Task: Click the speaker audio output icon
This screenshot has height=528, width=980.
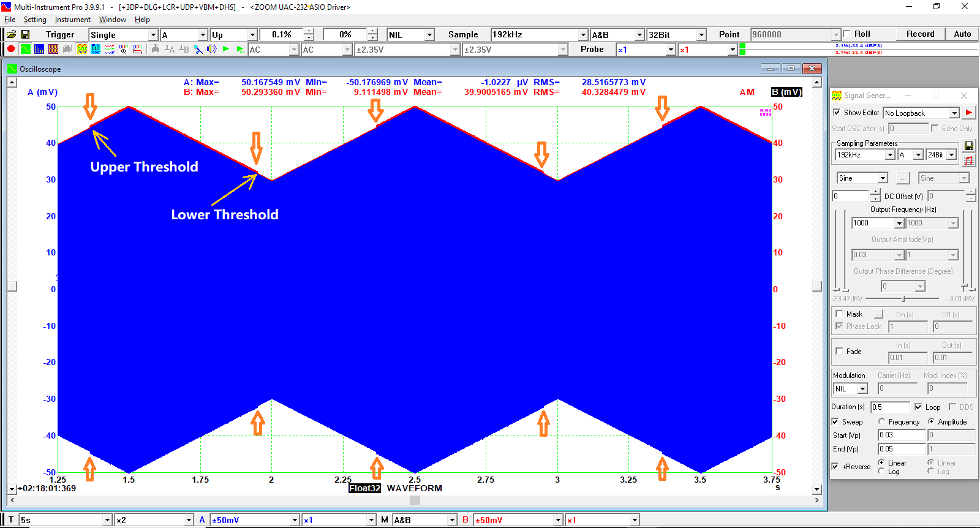Action: pyautogui.click(x=212, y=49)
